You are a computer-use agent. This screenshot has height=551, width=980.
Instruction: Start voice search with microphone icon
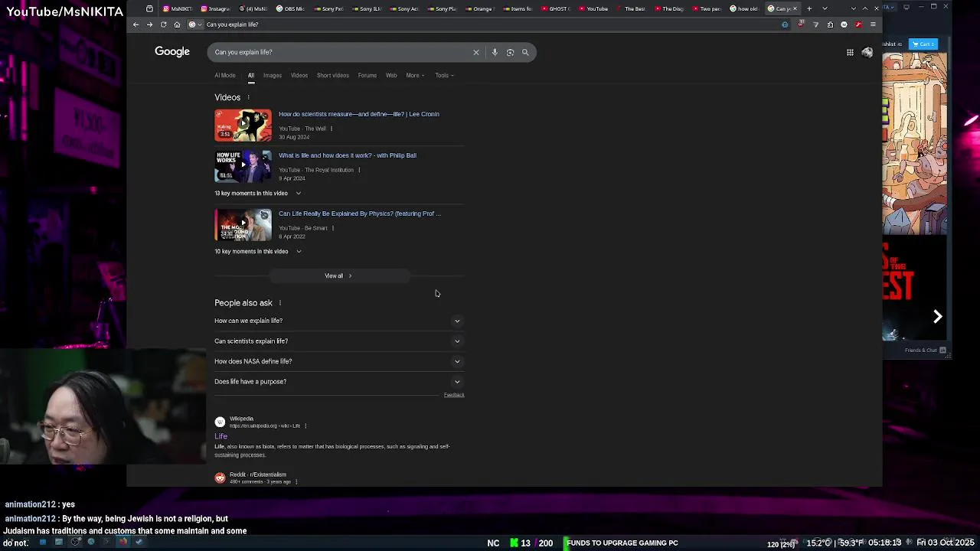495,52
